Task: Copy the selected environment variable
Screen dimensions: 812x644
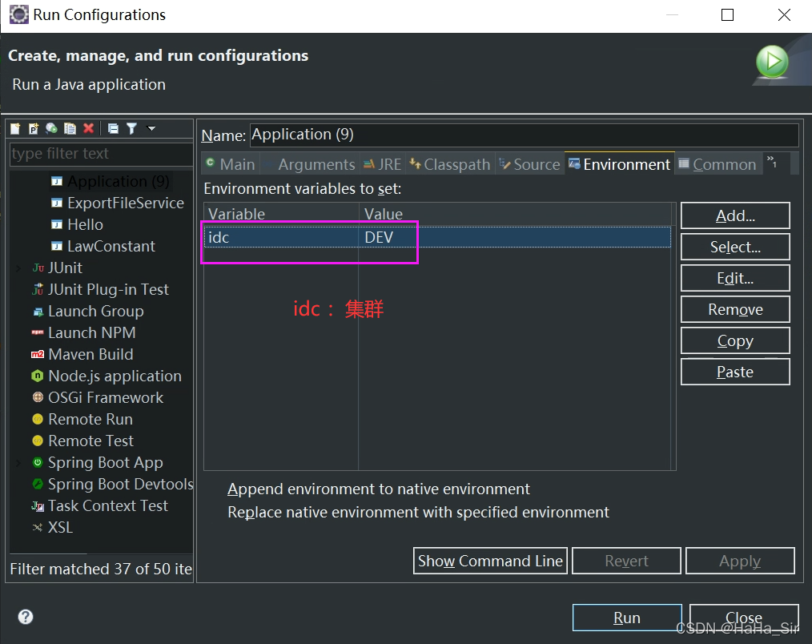Action: (735, 340)
